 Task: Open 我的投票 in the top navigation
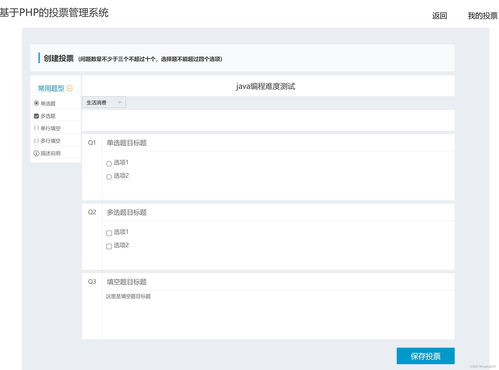(x=482, y=16)
